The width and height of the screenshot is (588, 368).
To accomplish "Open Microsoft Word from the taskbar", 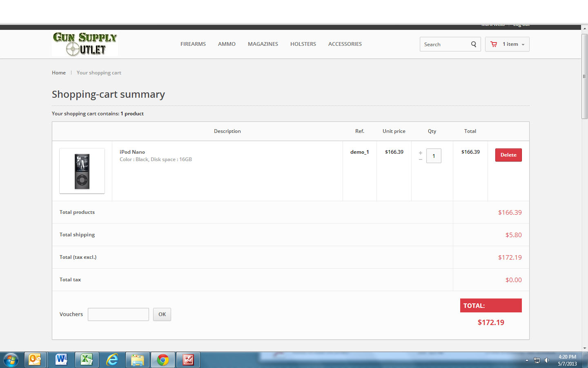I will (x=61, y=360).
